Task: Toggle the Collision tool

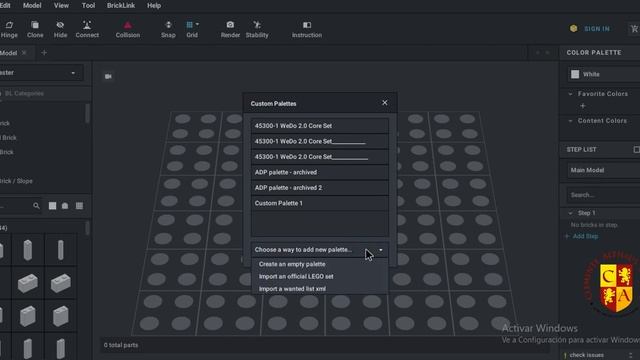Action: click(127, 29)
